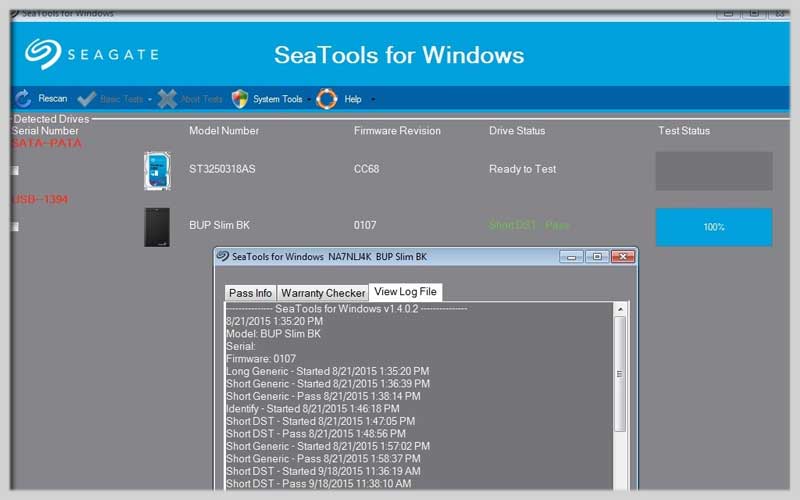Tick the ST3250318AS drive checkbox

pos(15,170)
